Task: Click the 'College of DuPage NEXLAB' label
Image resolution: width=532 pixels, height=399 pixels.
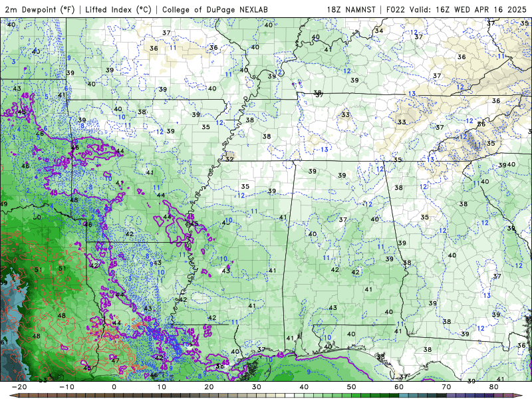Action: coord(215,9)
